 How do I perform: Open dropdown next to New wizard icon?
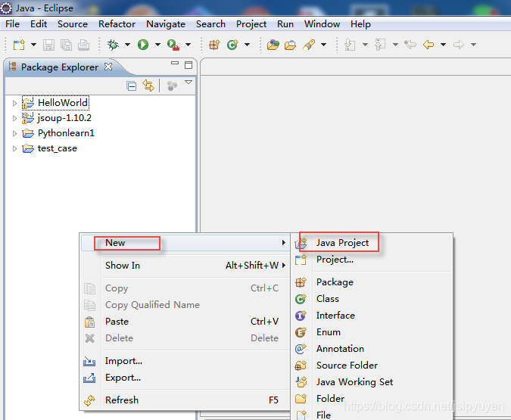tap(33, 45)
